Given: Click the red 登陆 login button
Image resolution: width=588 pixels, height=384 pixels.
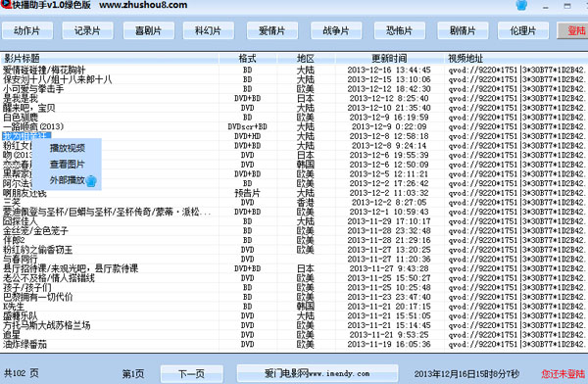Looking at the screenshot, I should 573,30.
